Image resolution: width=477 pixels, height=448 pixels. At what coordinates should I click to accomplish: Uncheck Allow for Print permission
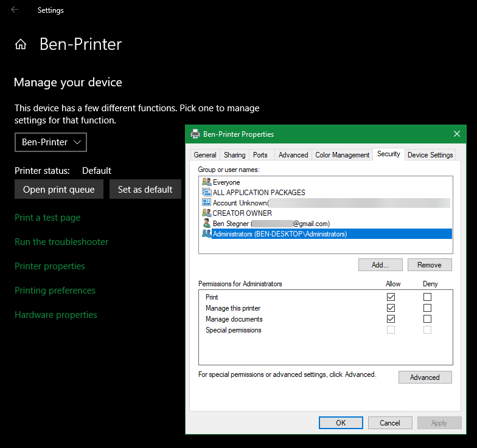(x=391, y=297)
